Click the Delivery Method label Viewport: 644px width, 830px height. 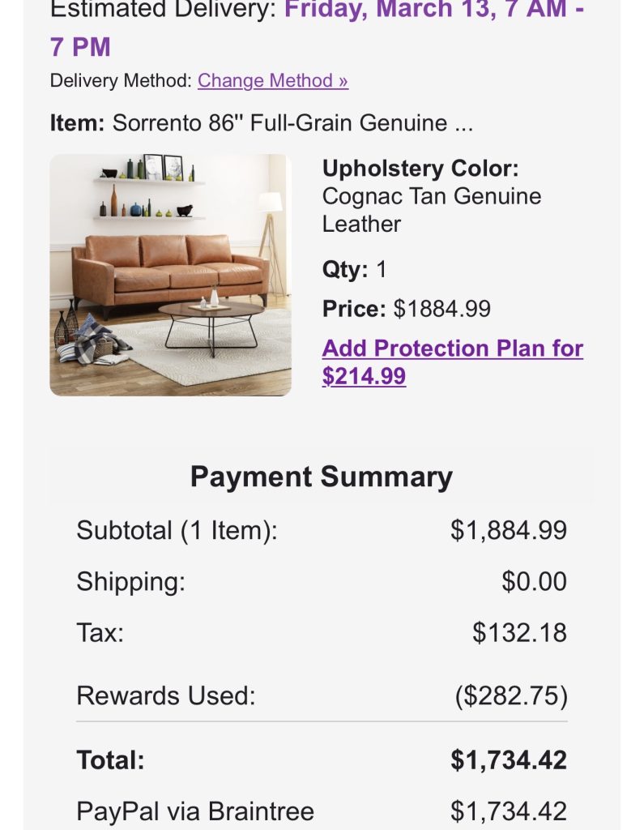[121, 81]
